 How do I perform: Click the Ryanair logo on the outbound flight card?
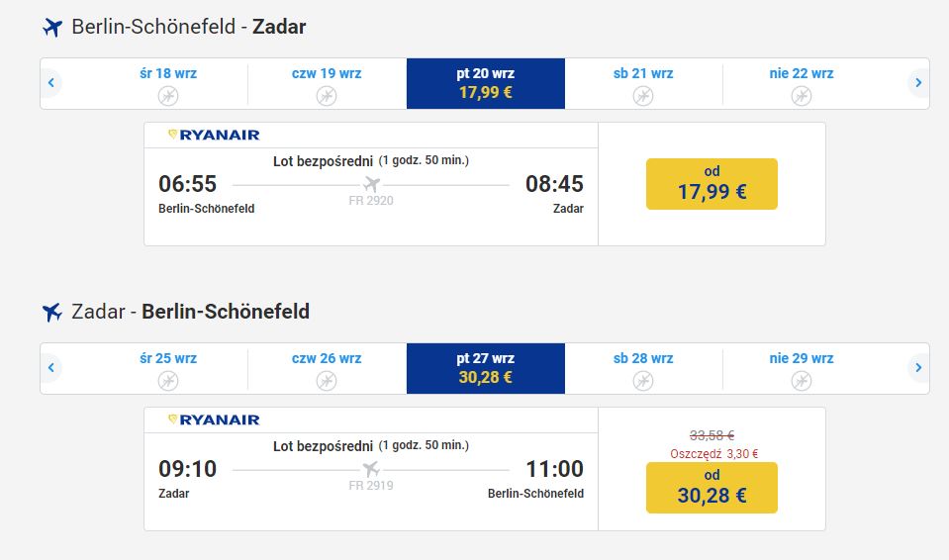click(214, 135)
